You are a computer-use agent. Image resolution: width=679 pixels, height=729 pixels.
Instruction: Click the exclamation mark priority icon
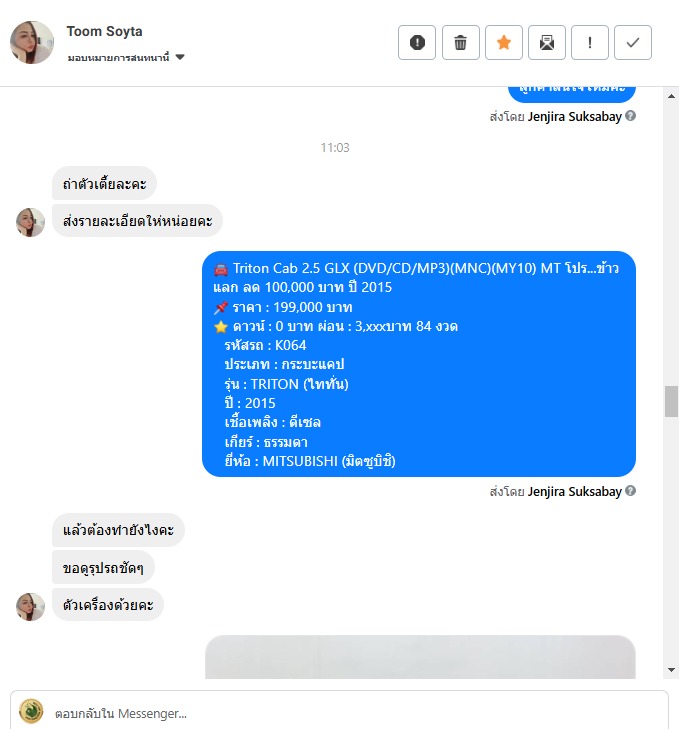(590, 43)
